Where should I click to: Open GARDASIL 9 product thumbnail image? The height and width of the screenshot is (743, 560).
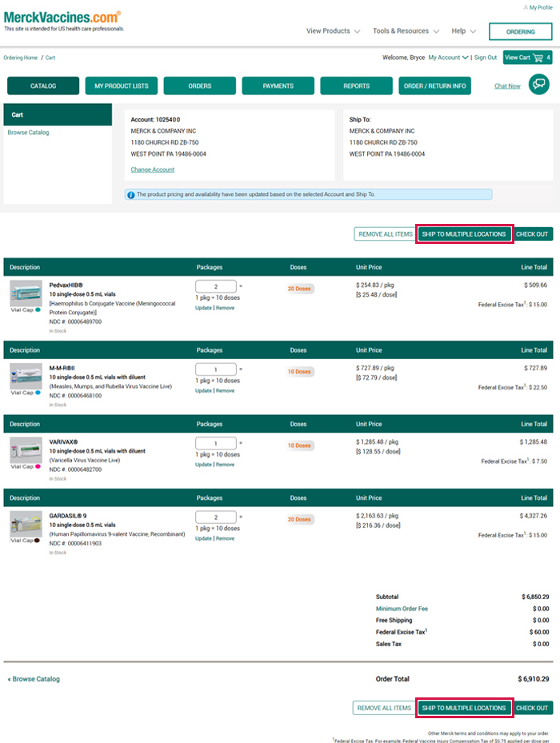[x=26, y=524]
